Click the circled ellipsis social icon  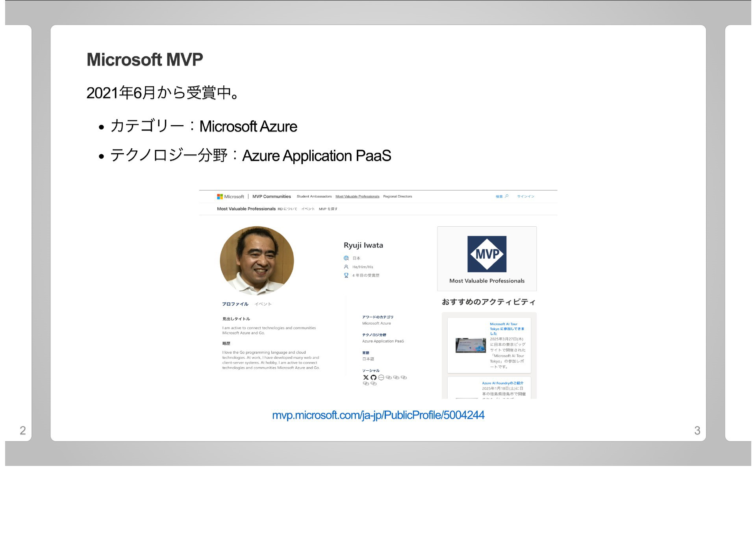point(381,377)
